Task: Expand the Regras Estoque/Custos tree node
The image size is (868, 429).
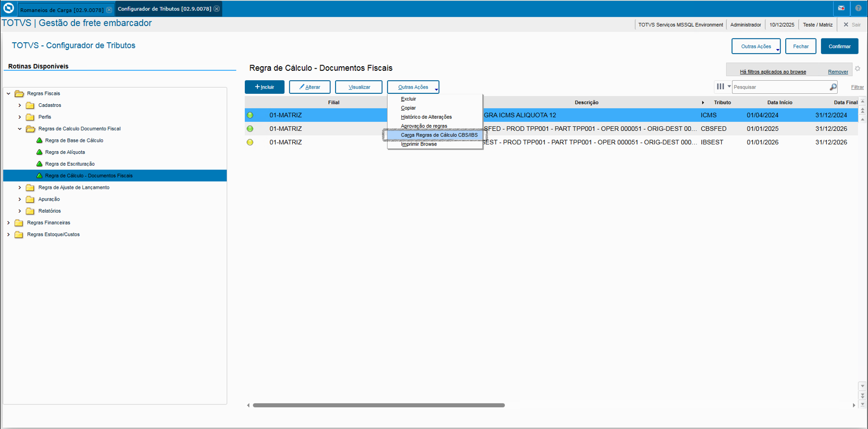Action: pos(8,235)
